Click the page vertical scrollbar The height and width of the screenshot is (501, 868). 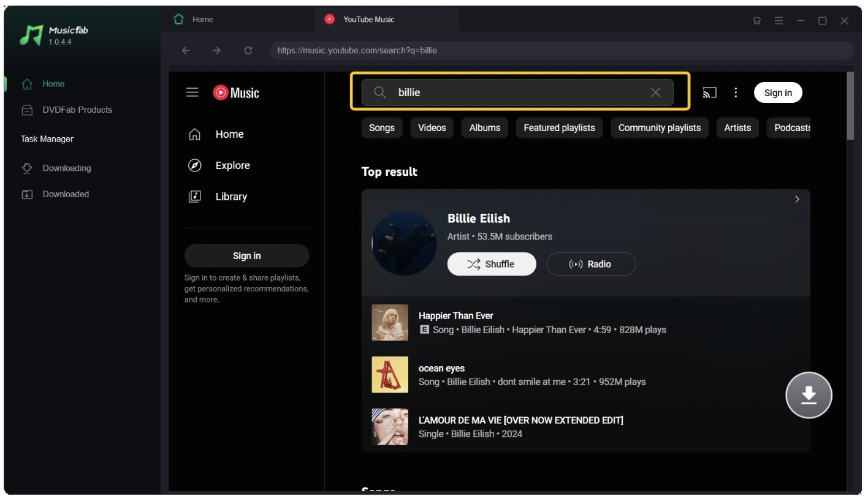[x=850, y=105]
